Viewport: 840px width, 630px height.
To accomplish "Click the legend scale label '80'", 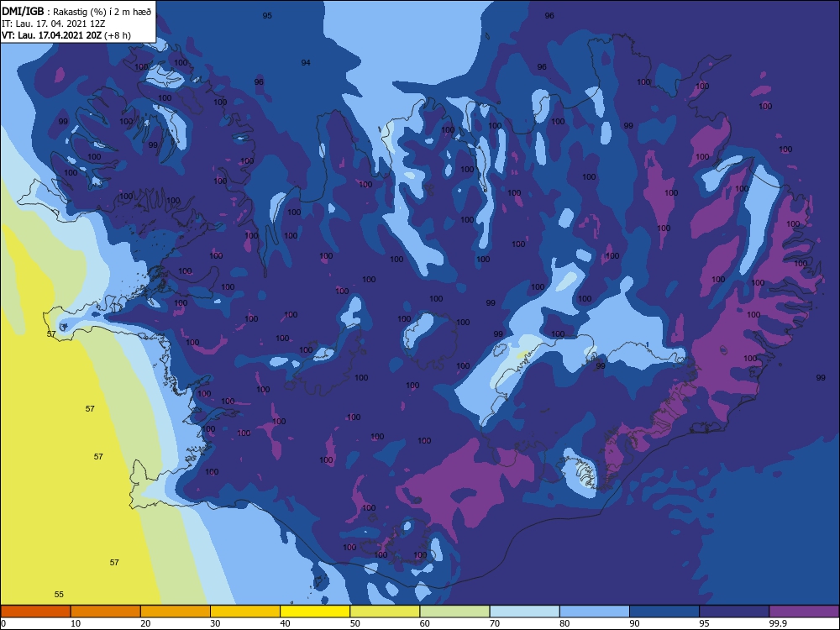I will click(x=564, y=623).
